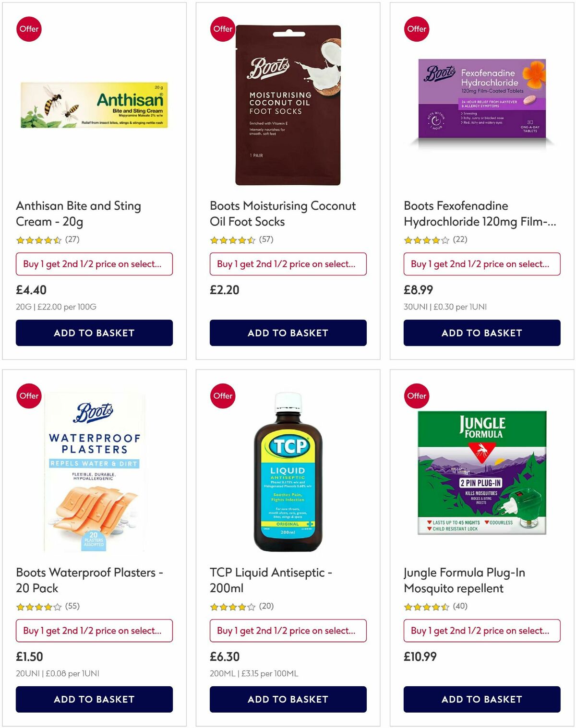Add Jungle Formula Plug-In to basket
This screenshot has width=576, height=728.
click(481, 699)
